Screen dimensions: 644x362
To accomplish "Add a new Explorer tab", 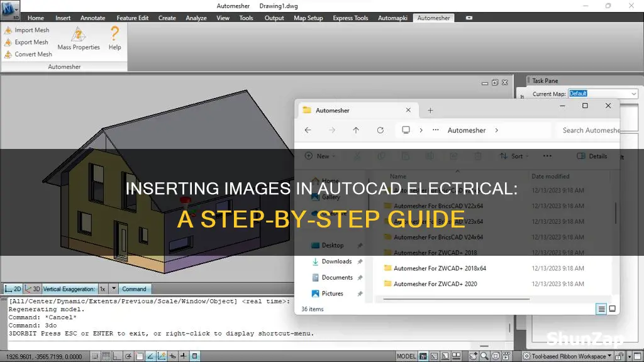I will (430, 111).
